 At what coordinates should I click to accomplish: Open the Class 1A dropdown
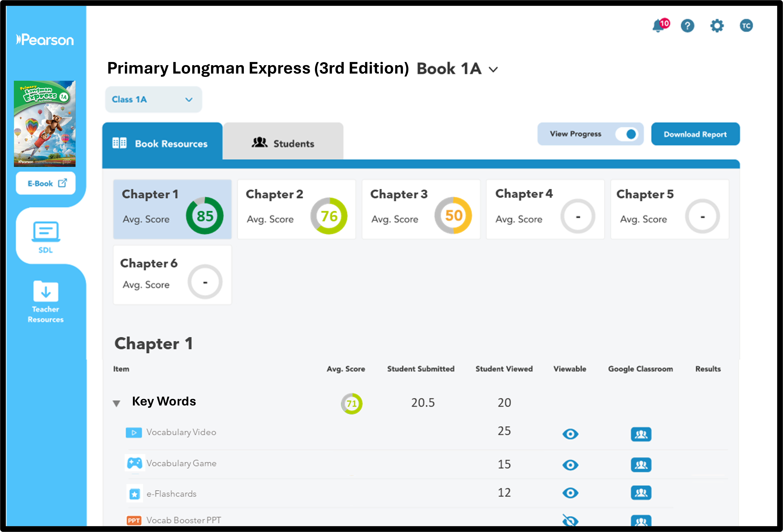pyautogui.click(x=153, y=100)
